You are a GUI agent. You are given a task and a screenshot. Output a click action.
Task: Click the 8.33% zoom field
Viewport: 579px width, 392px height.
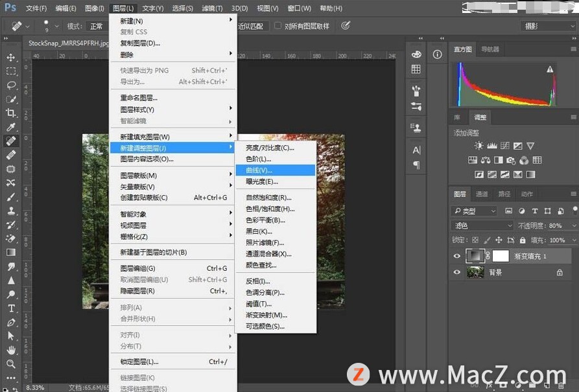[x=35, y=387]
